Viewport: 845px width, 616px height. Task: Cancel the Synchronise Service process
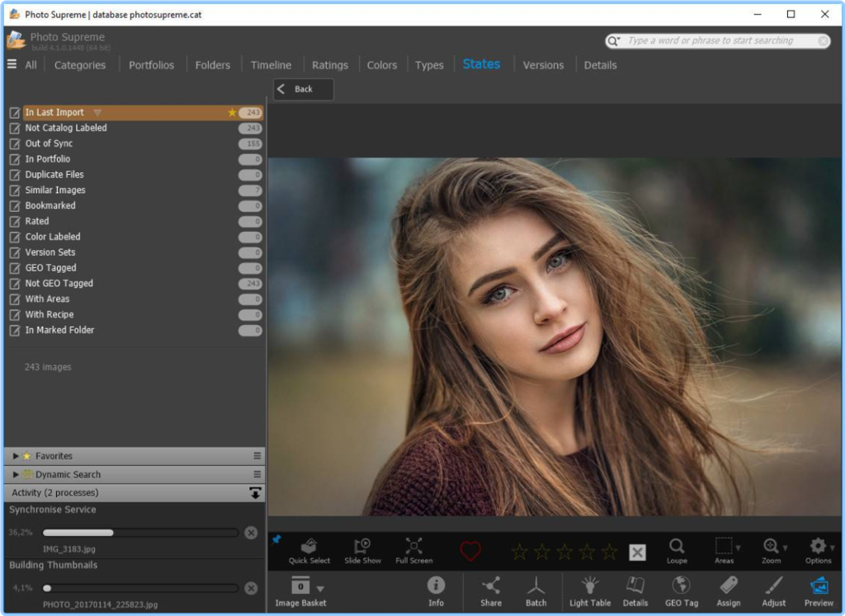[x=251, y=533]
